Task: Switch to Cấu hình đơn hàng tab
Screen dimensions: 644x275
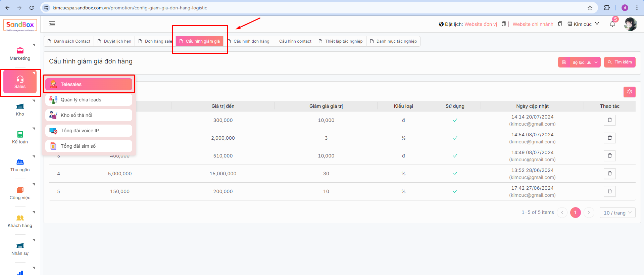Action: click(x=251, y=41)
